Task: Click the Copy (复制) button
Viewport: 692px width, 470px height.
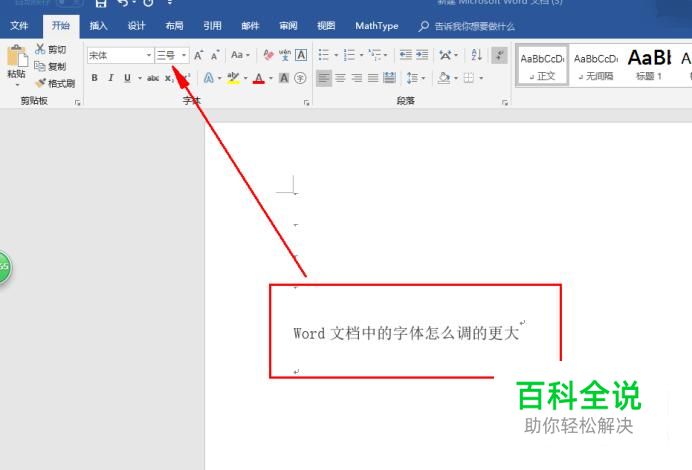Action: (x=51, y=66)
